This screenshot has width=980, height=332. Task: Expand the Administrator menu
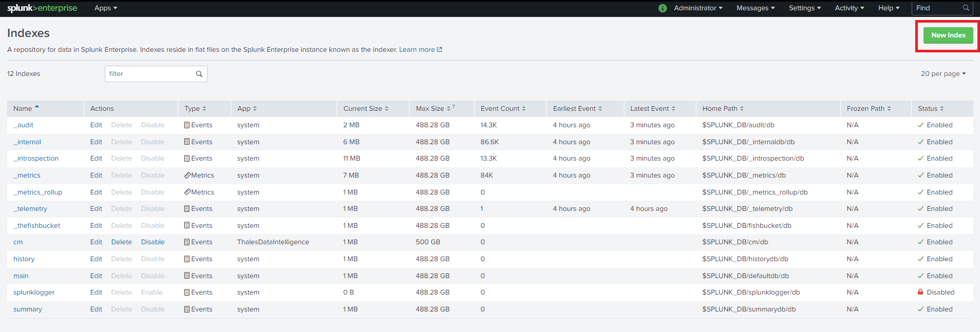point(698,8)
